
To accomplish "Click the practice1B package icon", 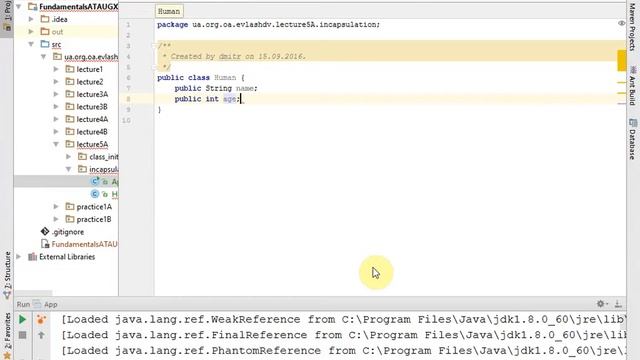I will tap(70, 219).
